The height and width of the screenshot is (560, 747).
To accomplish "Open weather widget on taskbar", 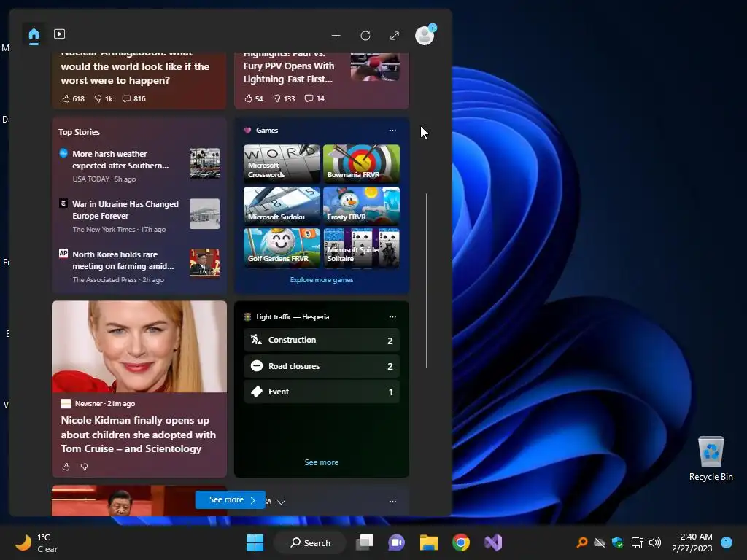I will 36,542.
